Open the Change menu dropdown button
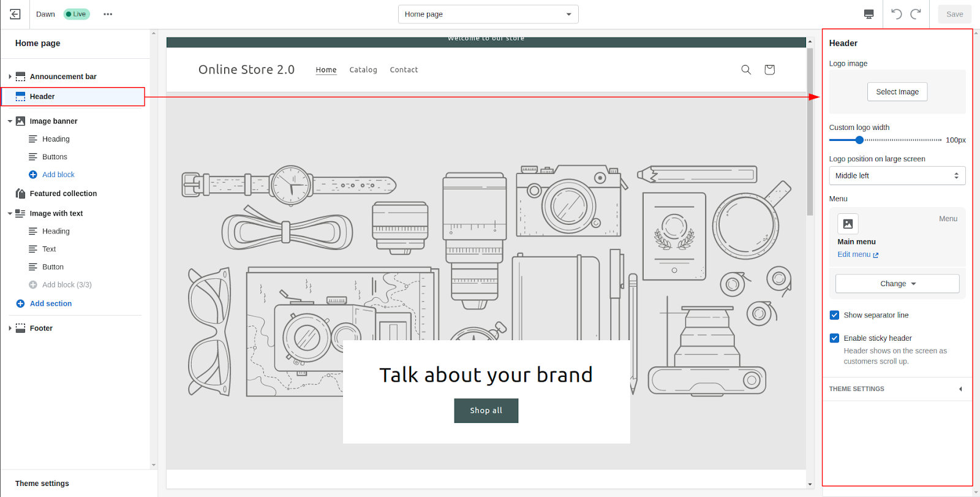Screen dimensions: 980x497 [897, 284]
